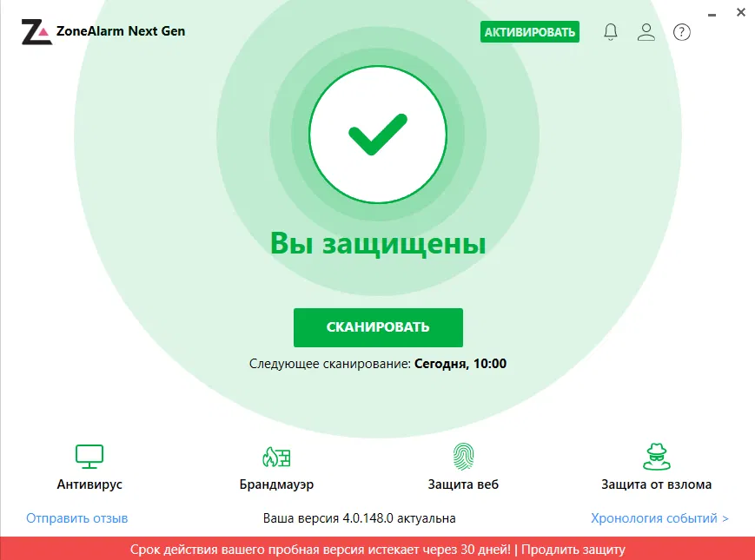Open the notifications bell

[611, 32]
